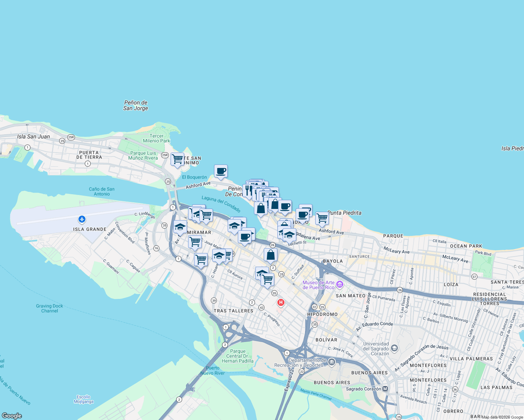Click the Residencial Luis Llorens Torres label
The height and width of the screenshot is (420, 524).
click(x=489, y=299)
